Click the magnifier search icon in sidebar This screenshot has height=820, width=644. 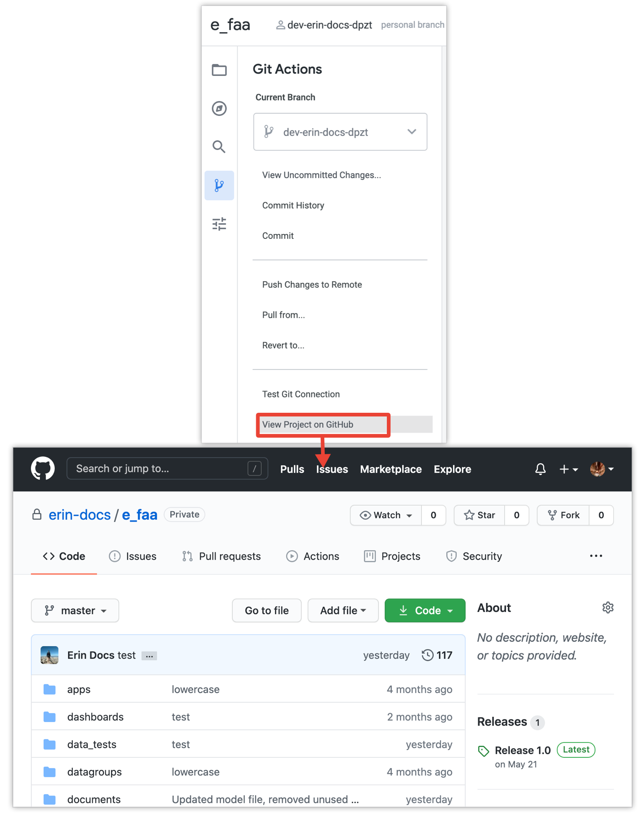(x=219, y=147)
